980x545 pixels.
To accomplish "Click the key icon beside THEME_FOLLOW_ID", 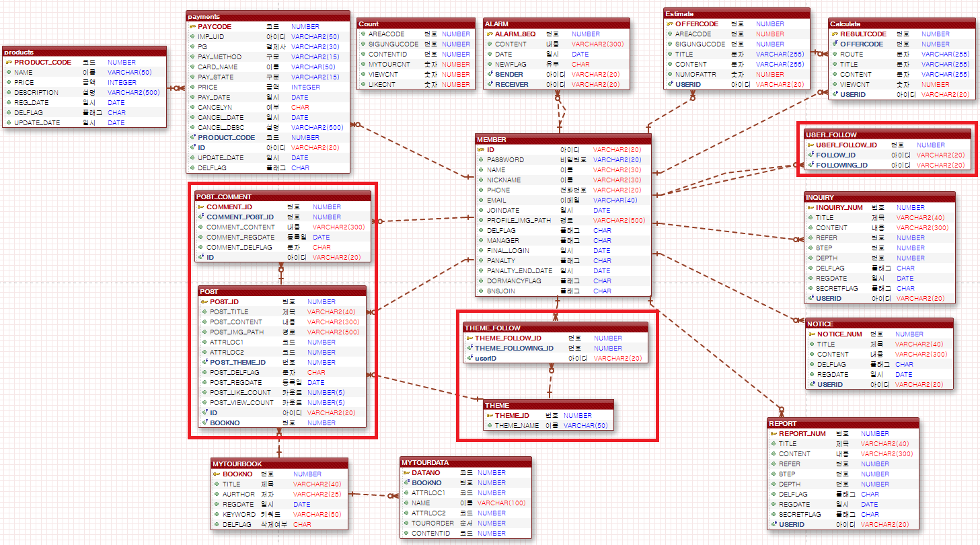I will 469,338.
